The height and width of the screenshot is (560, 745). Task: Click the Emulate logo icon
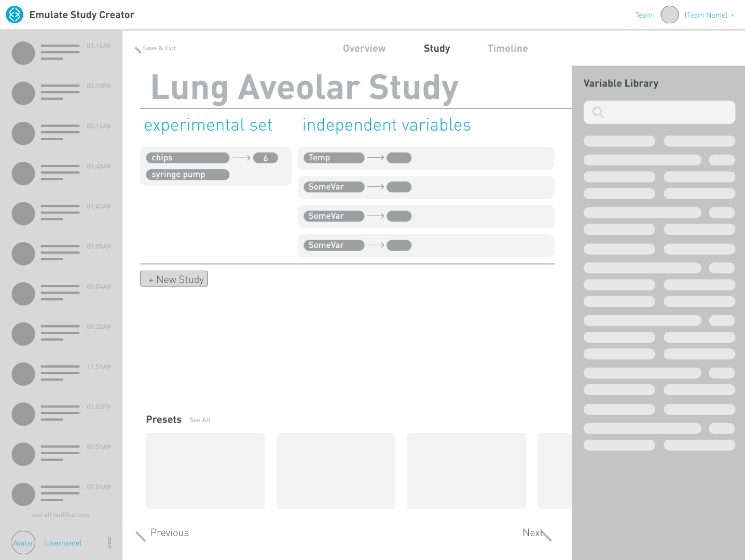[x=15, y=15]
